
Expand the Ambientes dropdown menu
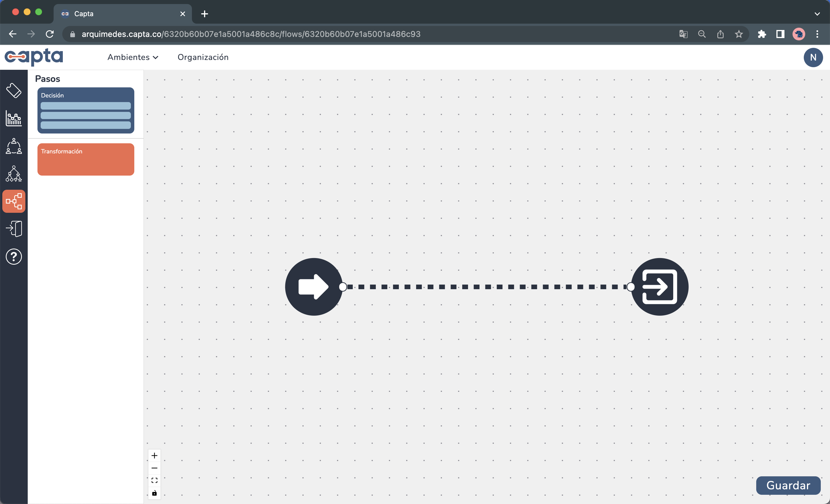click(x=133, y=57)
